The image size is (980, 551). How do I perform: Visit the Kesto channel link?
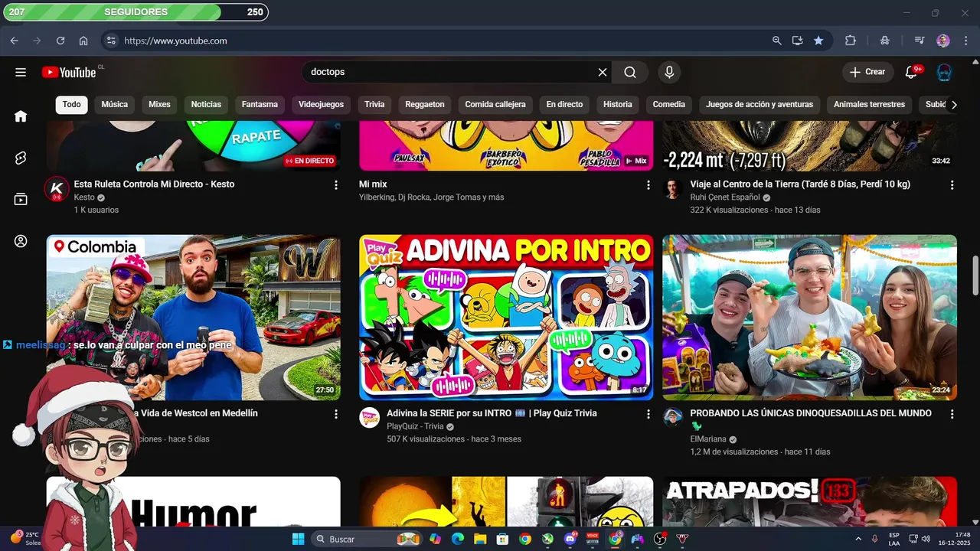click(84, 197)
